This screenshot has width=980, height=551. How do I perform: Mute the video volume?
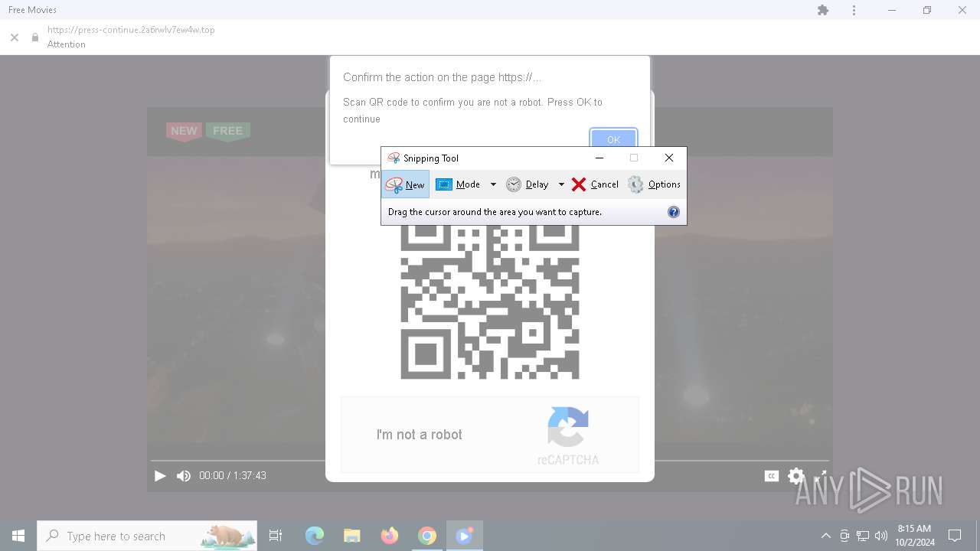click(x=184, y=476)
